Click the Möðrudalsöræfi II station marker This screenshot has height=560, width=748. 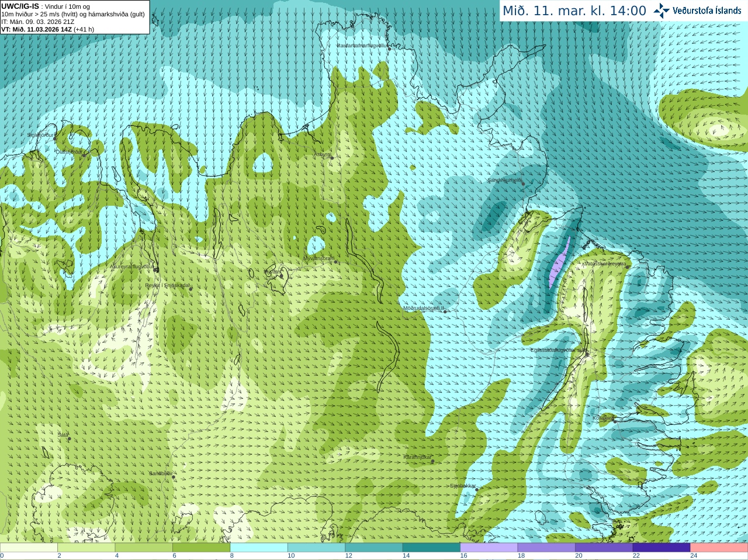(445, 312)
